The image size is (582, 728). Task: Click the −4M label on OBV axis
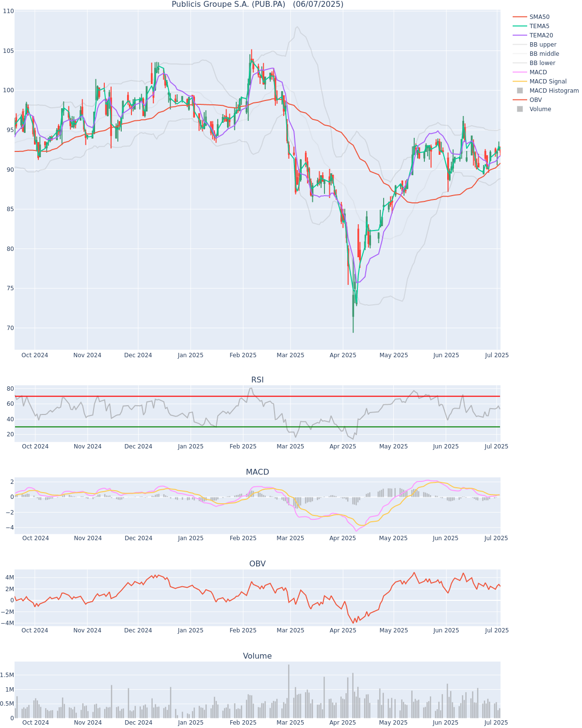(x=8, y=624)
